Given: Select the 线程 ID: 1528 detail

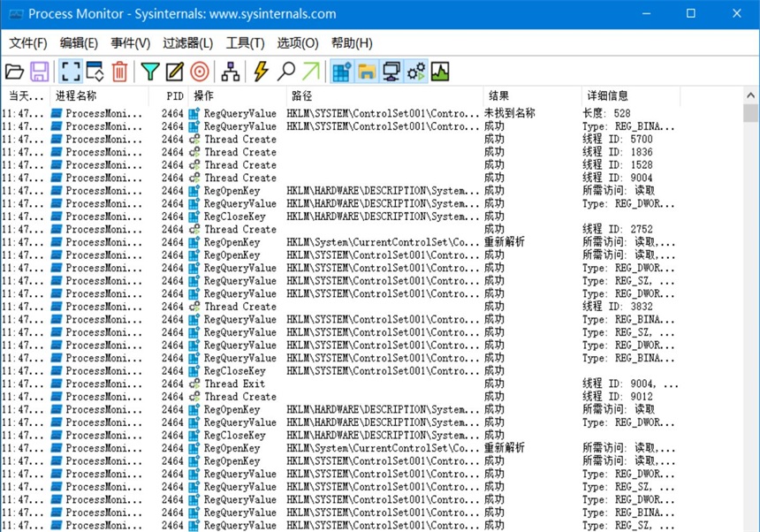Looking at the screenshot, I should (618, 164).
